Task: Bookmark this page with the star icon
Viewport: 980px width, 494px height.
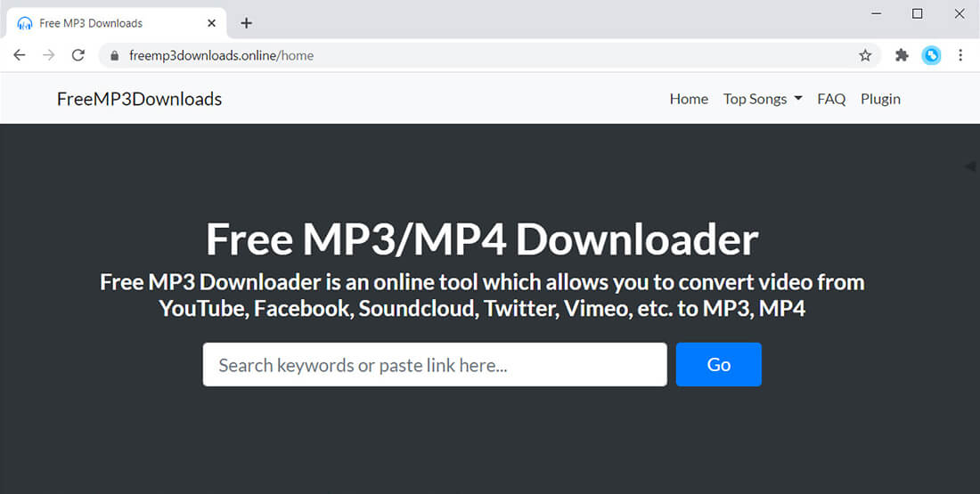Action: click(x=865, y=55)
